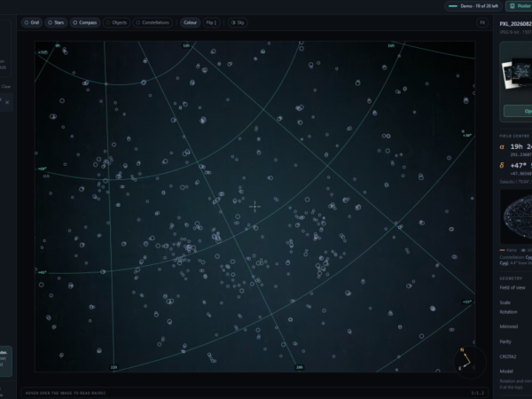
Task: Click the all-sky map thumbnail
Action: point(517,216)
